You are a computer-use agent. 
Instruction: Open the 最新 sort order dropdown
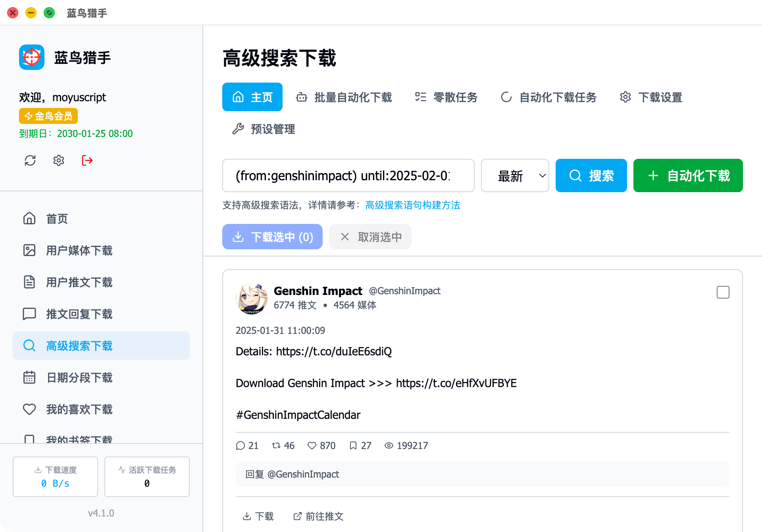pos(515,175)
